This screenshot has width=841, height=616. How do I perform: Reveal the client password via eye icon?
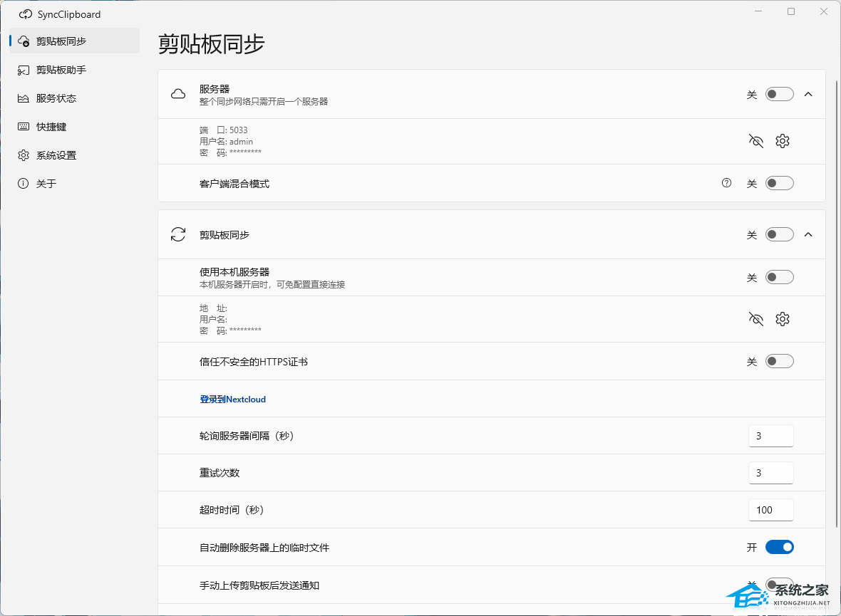click(756, 319)
